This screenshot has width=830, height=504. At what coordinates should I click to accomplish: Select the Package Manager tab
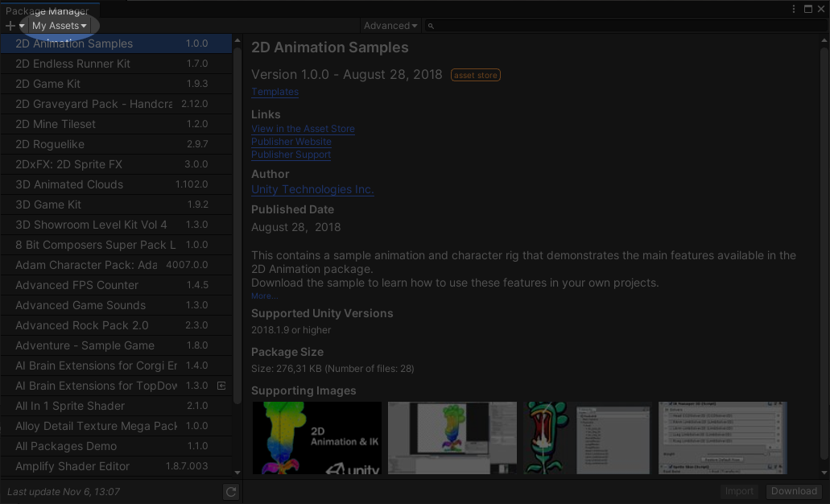click(x=47, y=10)
